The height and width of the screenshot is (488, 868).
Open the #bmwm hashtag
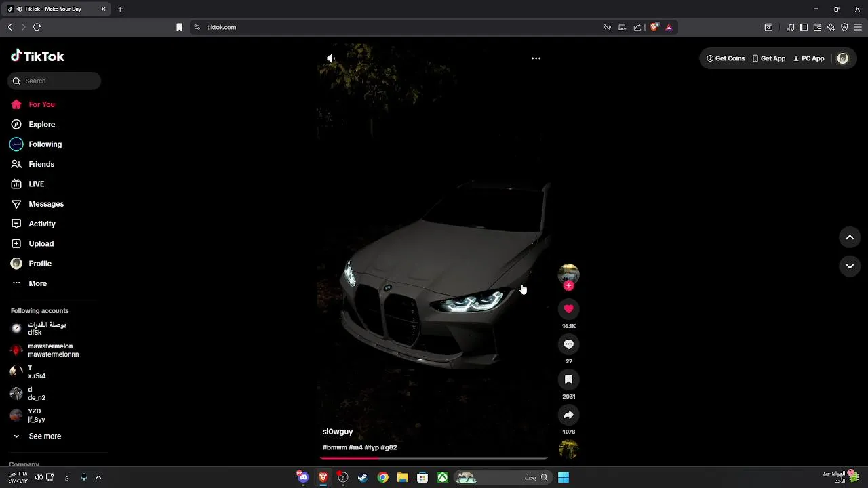point(334,447)
